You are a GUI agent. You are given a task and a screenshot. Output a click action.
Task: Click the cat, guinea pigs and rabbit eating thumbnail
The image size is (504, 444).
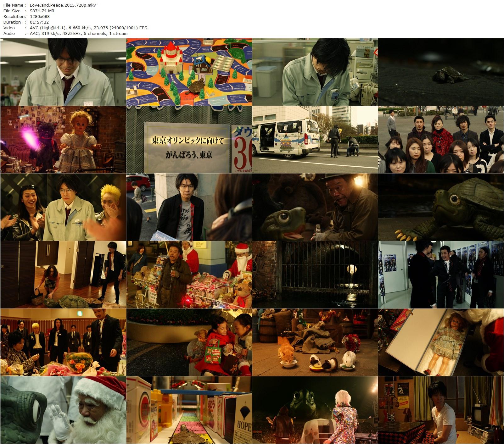pos(315,342)
